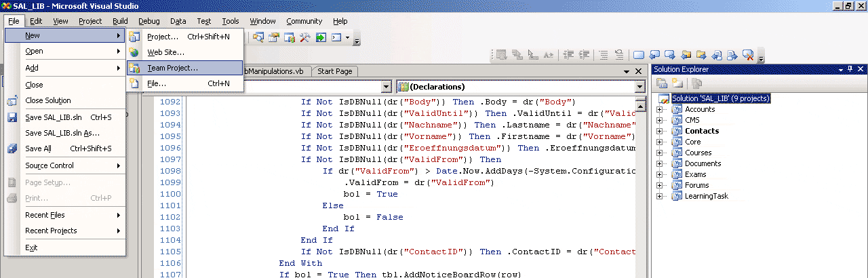Screen dimensions: 868x278
Task: Click Save SAL_LIB.sln in File menu
Action: coord(64,117)
